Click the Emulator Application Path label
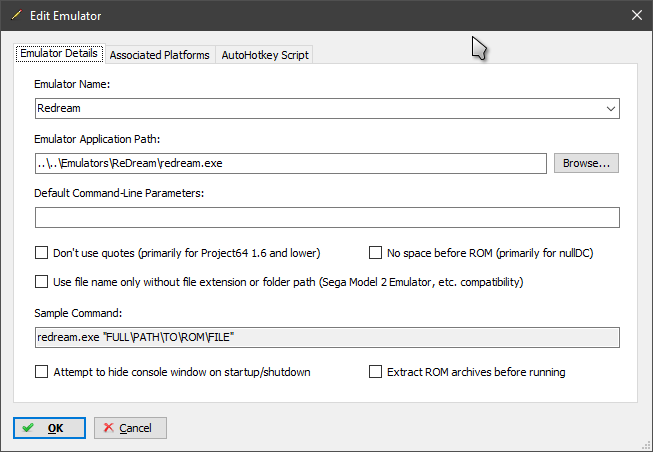Image resolution: width=653 pixels, height=452 pixels. point(97,139)
